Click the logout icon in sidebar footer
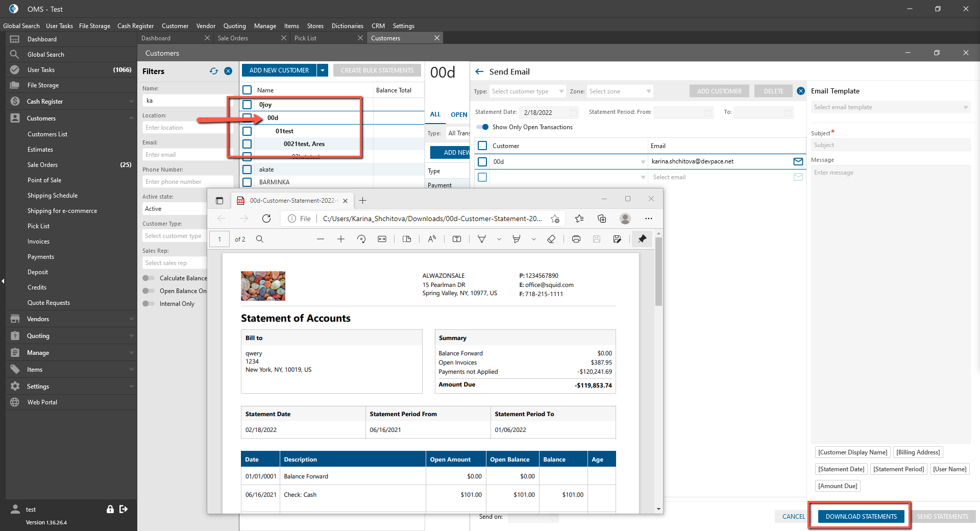This screenshot has width=980, height=531. tap(124, 509)
